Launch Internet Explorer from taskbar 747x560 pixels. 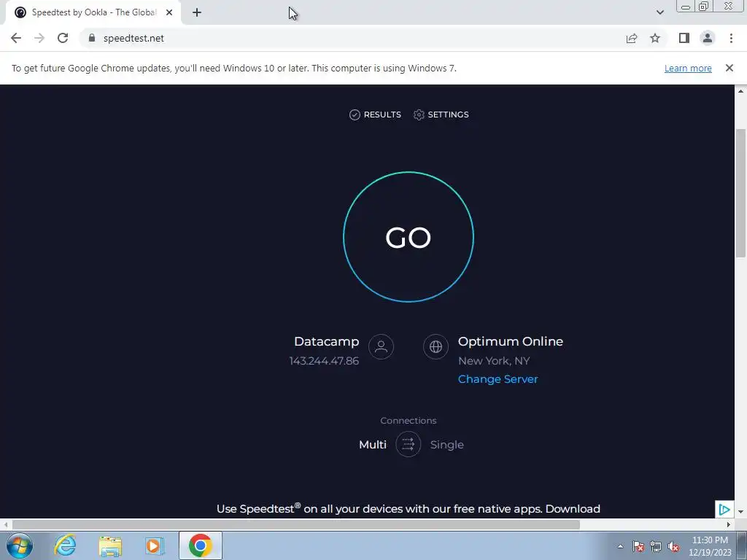pos(65,545)
